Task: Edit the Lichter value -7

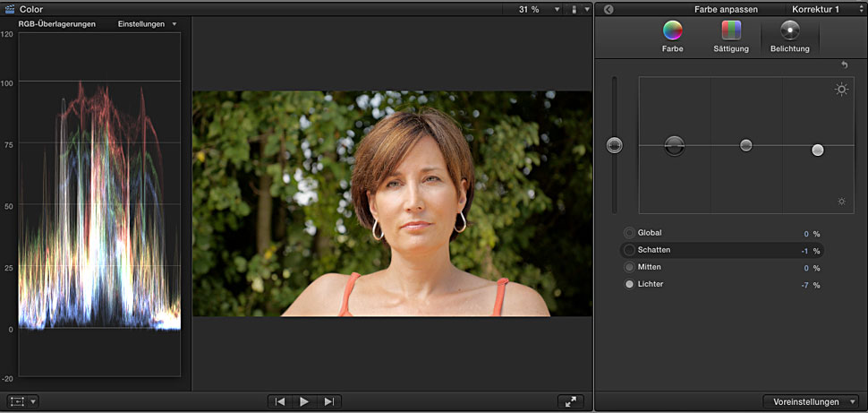Action: 804,286
